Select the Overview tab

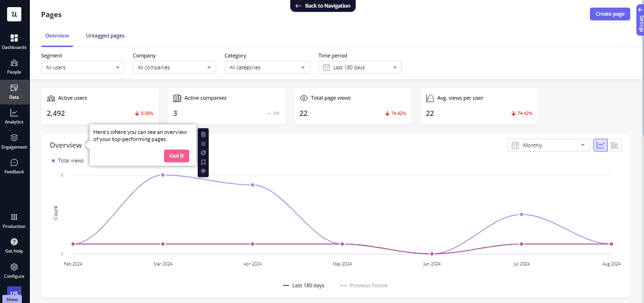(x=57, y=36)
